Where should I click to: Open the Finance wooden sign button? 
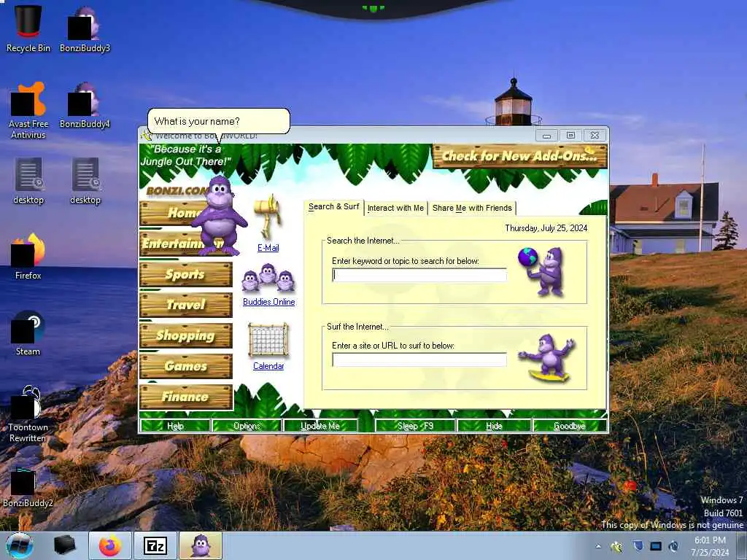(x=186, y=397)
